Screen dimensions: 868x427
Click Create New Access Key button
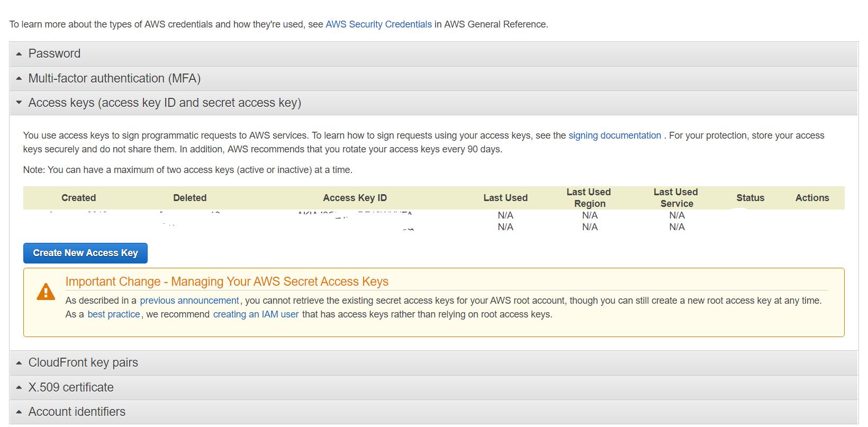(85, 253)
